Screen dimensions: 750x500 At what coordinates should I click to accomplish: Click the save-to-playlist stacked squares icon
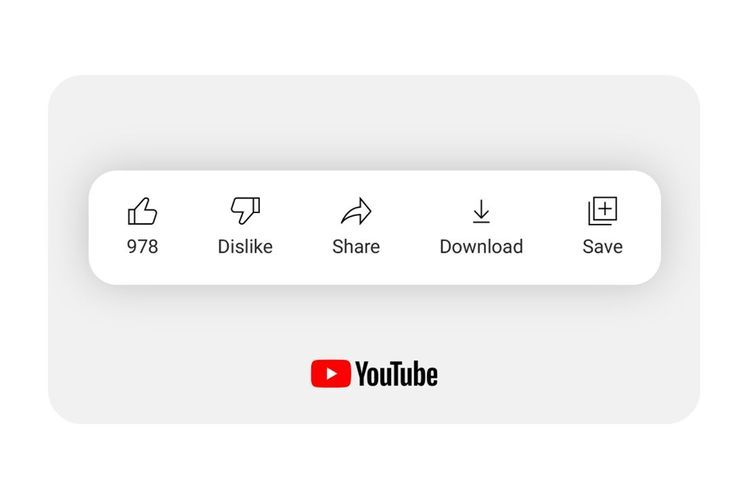(603, 211)
